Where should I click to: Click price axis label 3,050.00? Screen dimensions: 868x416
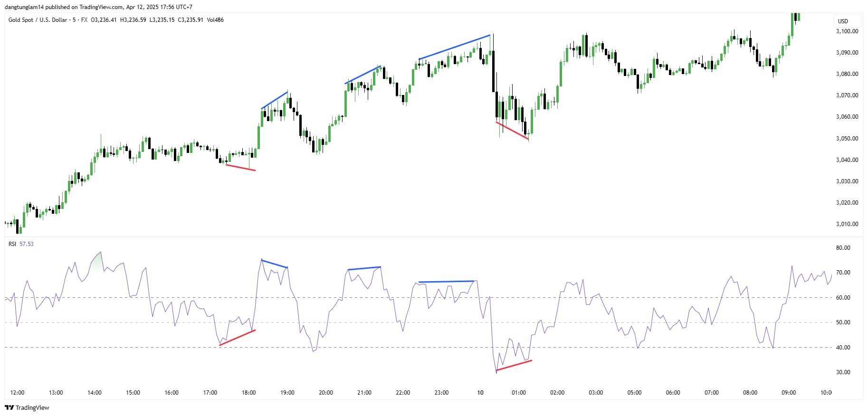pos(847,139)
